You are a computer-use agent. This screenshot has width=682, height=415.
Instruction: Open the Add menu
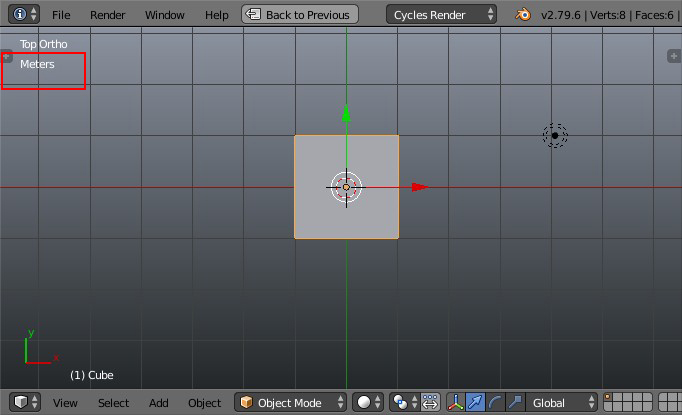click(158, 403)
